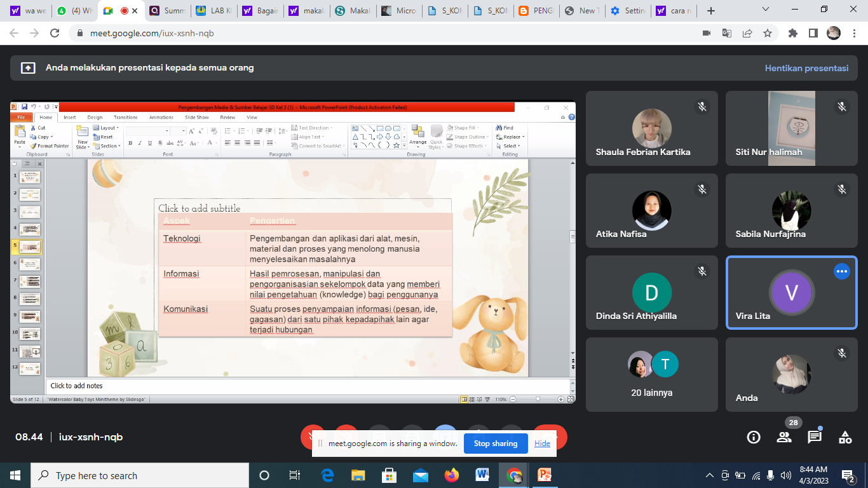
Task: Open PowerPoint from the Windows taskbar
Action: click(545, 475)
